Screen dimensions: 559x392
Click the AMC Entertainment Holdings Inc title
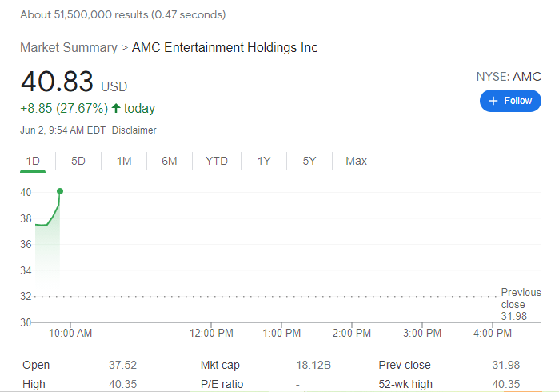coord(225,48)
